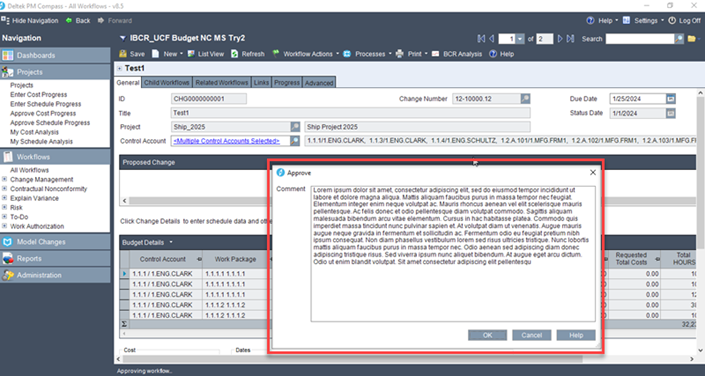Open the Settings menu
The image size is (705, 376).
[x=643, y=21]
